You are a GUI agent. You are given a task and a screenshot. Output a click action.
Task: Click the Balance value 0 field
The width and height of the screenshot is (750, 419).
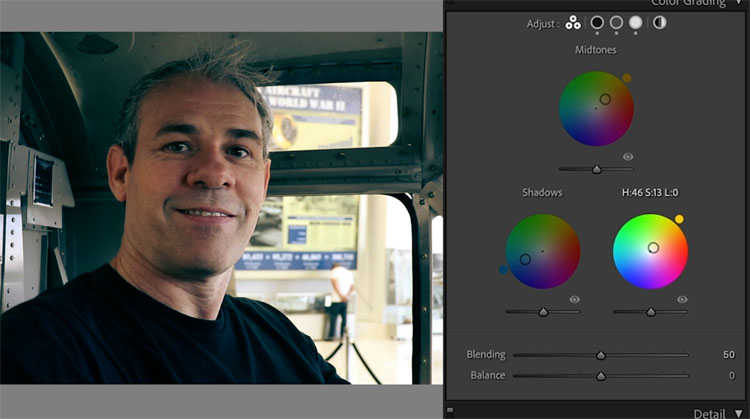coord(731,375)
